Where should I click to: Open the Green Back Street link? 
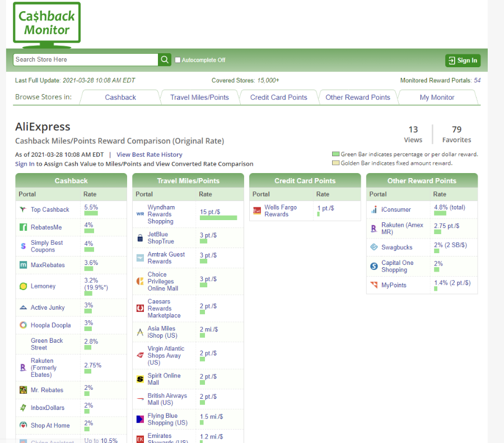click(47, 344)
